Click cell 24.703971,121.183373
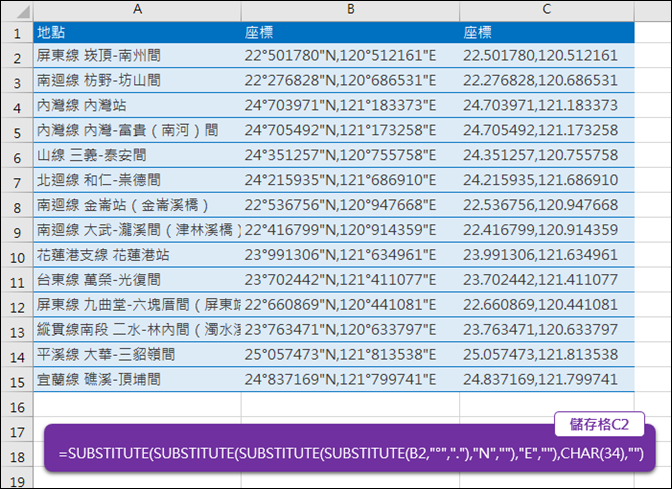 [547, 105]
